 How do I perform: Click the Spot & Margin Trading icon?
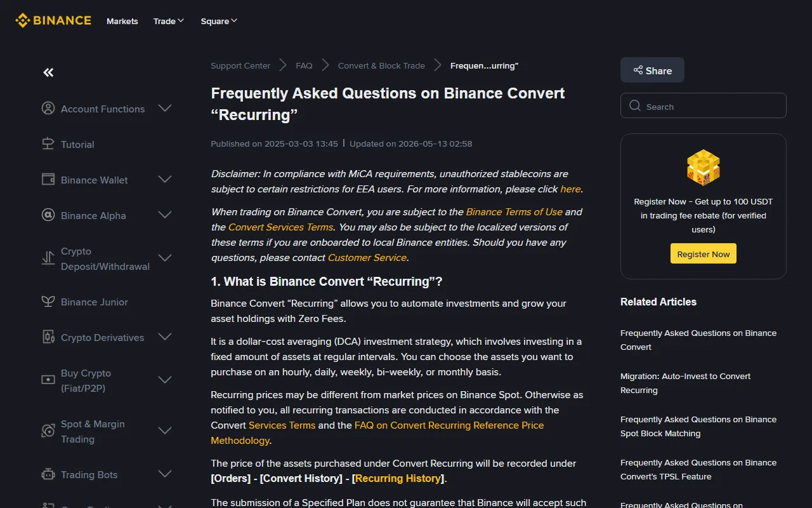coord(48,431)
